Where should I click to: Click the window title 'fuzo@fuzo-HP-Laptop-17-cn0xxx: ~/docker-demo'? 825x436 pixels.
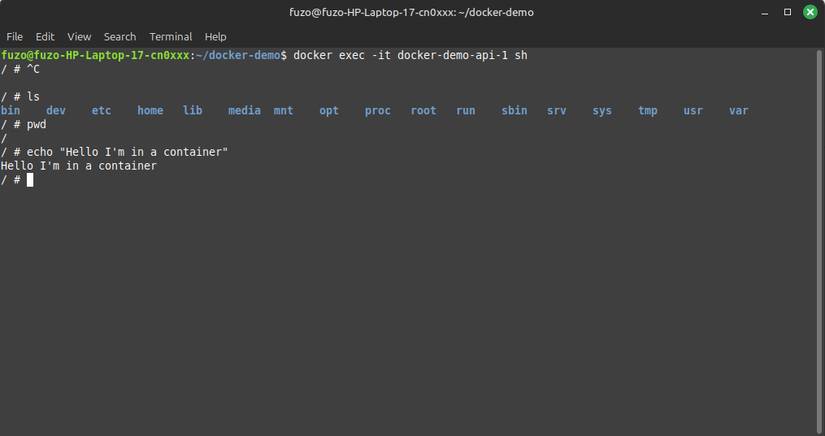(x=411, y=12)
